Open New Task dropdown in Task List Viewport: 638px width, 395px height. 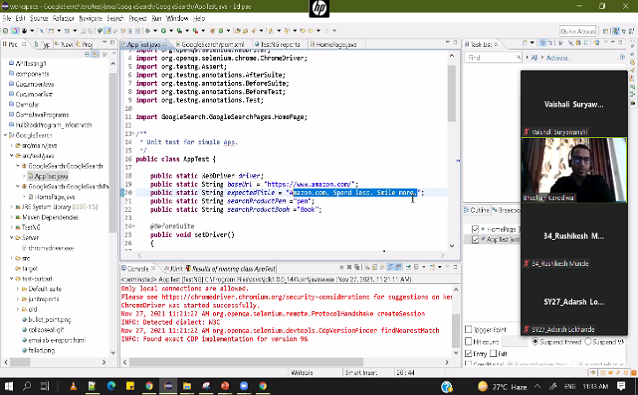532,43
